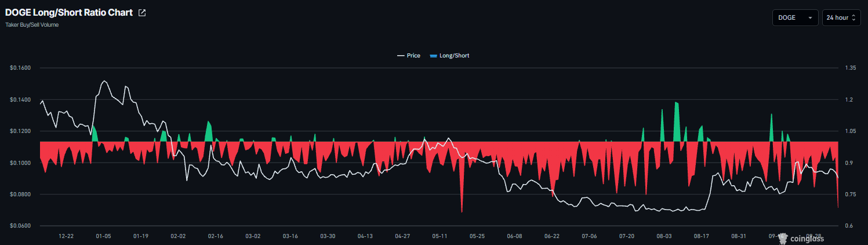
Task: Click the $0.1600 price axis label
Action: coord(20,68)
